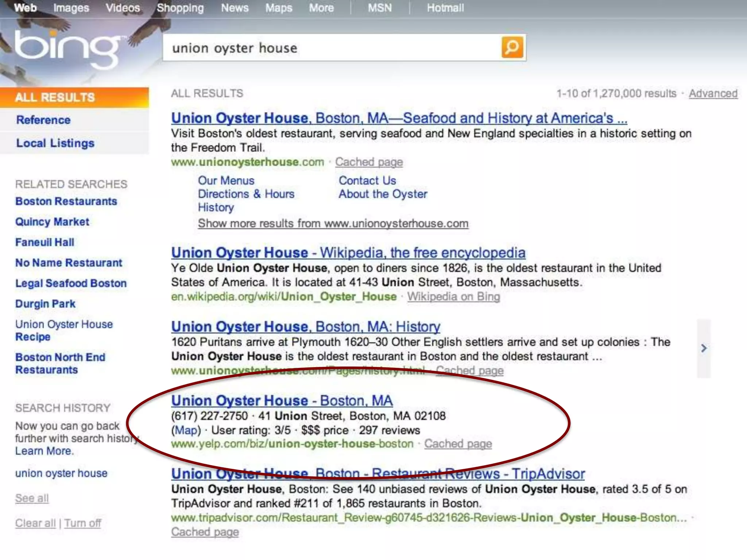The height and width of the screenshot is (560, 747).
Task: Open the Wikipedia on Bing link
Action: tap(453, 297)
